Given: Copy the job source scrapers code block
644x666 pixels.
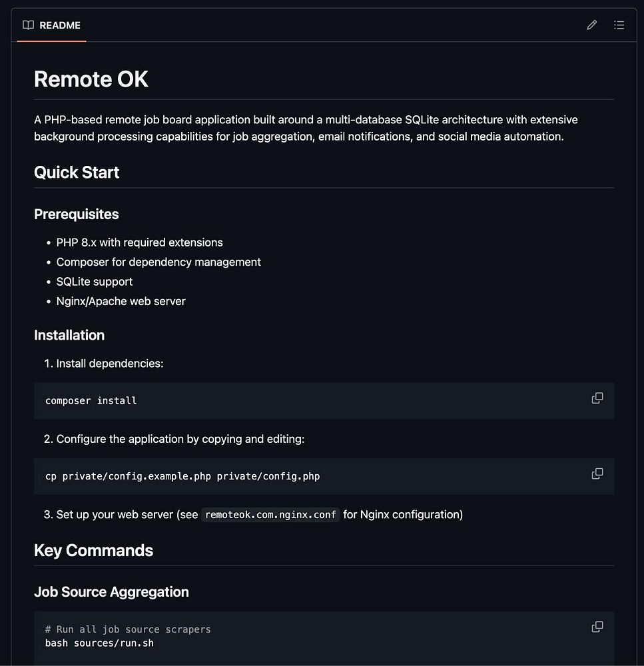Looking at the screenshot, I should [x=597, y=627].
